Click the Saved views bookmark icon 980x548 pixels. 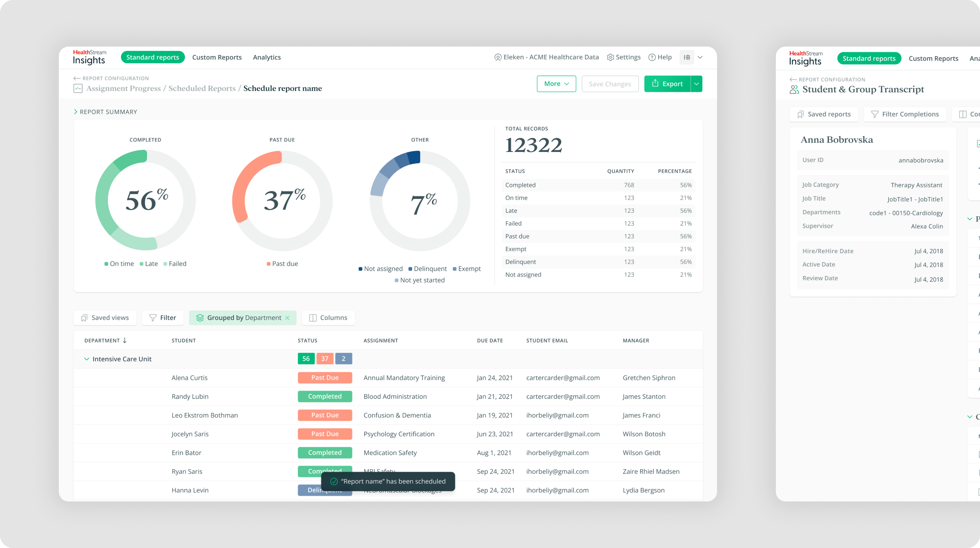click(85, 317)
